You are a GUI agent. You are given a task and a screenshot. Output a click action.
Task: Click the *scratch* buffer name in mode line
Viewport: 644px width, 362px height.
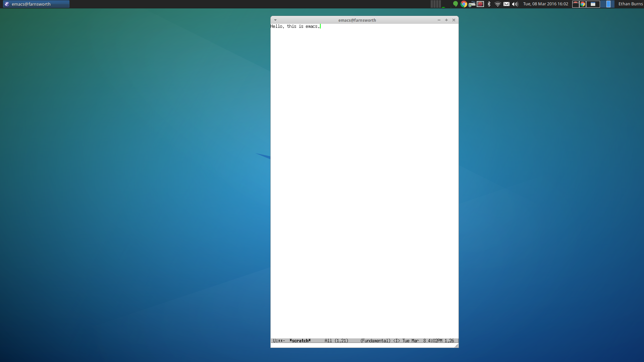click(x=300, y=341)
